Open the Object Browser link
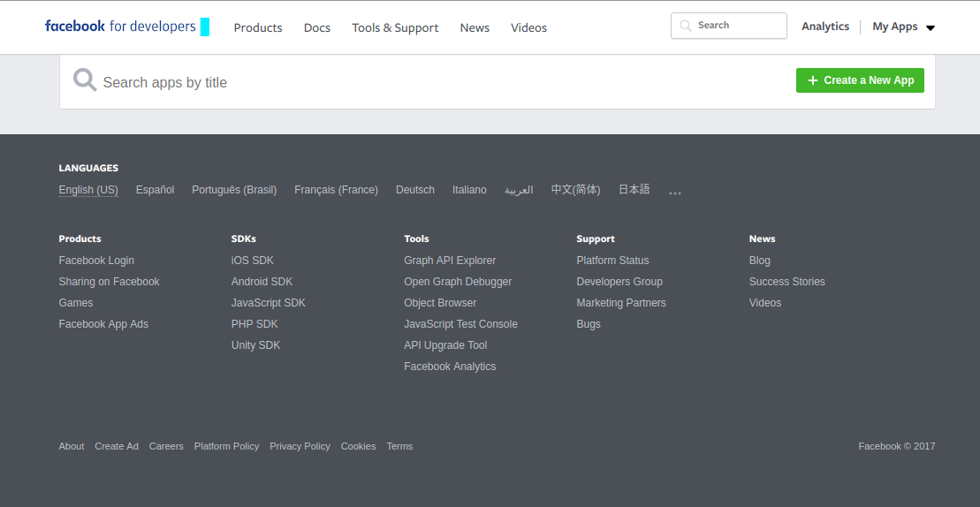Viewport: 980px width, 507px height. click(441, 303)
